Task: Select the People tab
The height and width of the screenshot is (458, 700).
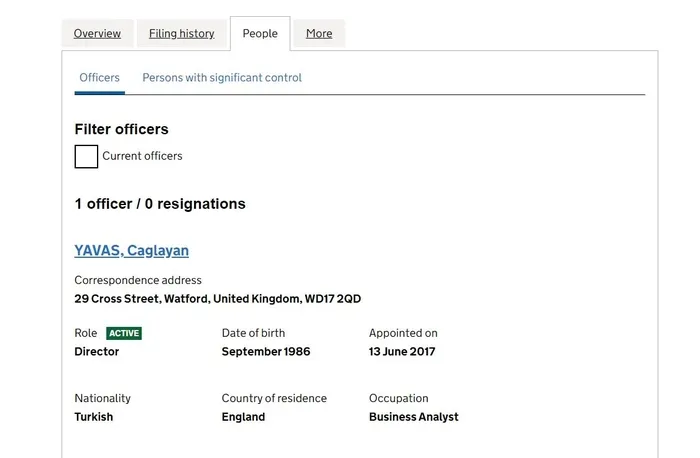Action: coord(260,34)
